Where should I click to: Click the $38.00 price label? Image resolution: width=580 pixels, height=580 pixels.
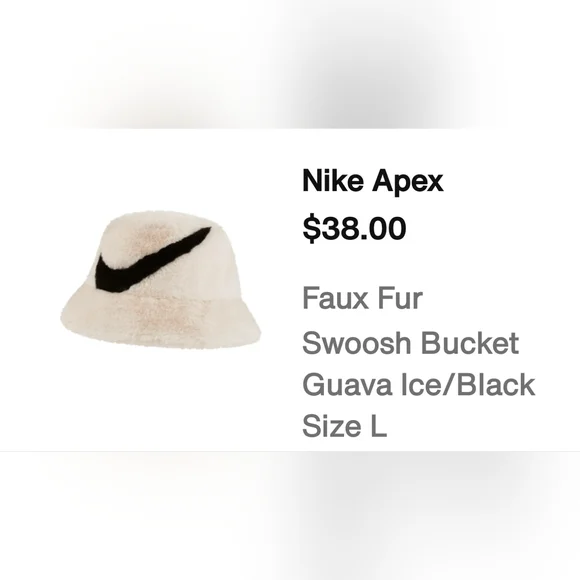coord(354,228)
